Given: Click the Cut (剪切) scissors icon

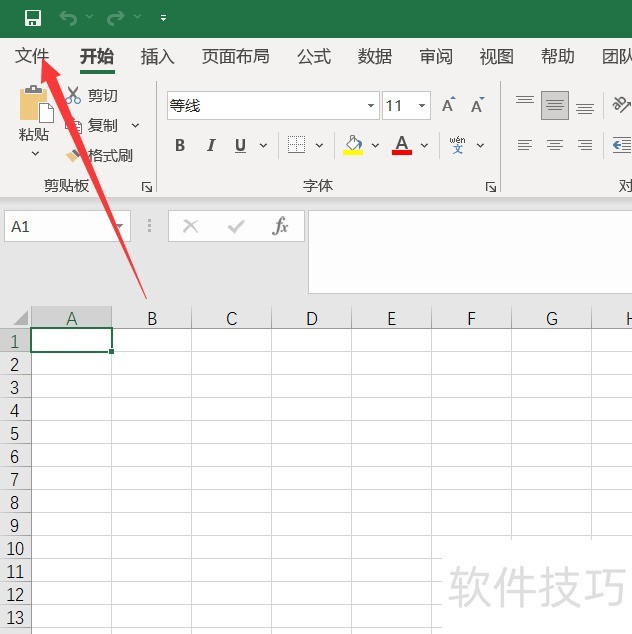Looking at the screenshot, I should click(74, 96).
